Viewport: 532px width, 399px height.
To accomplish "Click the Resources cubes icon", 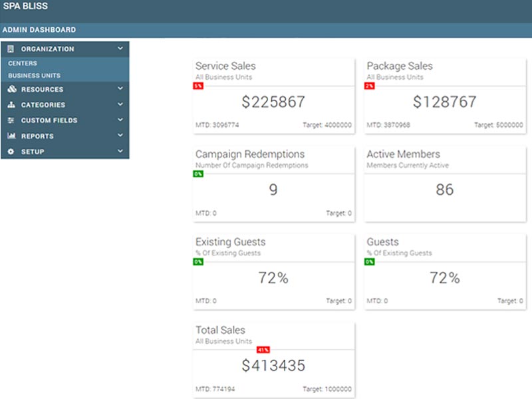I will coord(11,89).
